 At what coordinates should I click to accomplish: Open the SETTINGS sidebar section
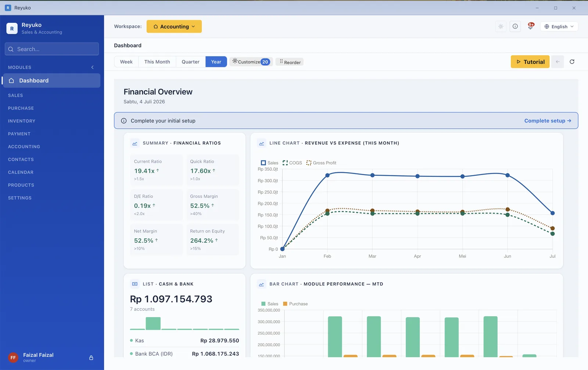click(20, 198)
